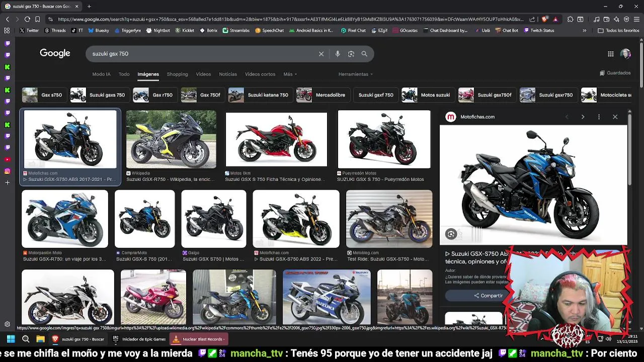
Task: Open the Streamlabs bookmark
Action: pyautogui.click(x=236, y=30)
